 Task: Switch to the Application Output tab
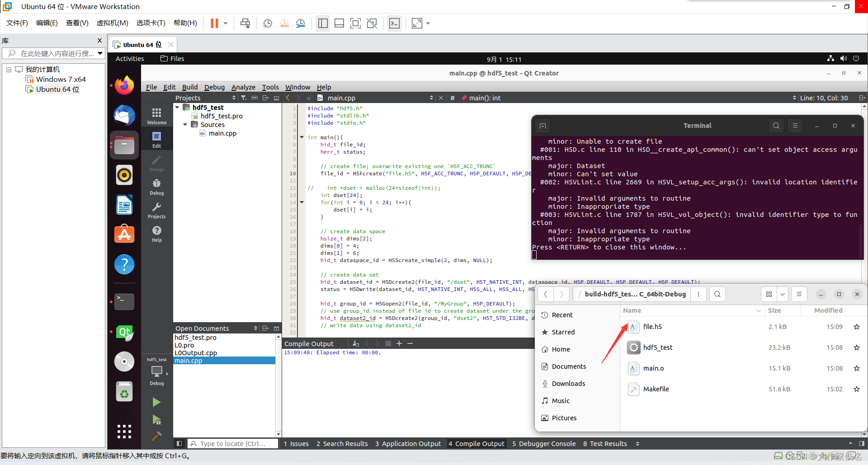pos(408,443)
